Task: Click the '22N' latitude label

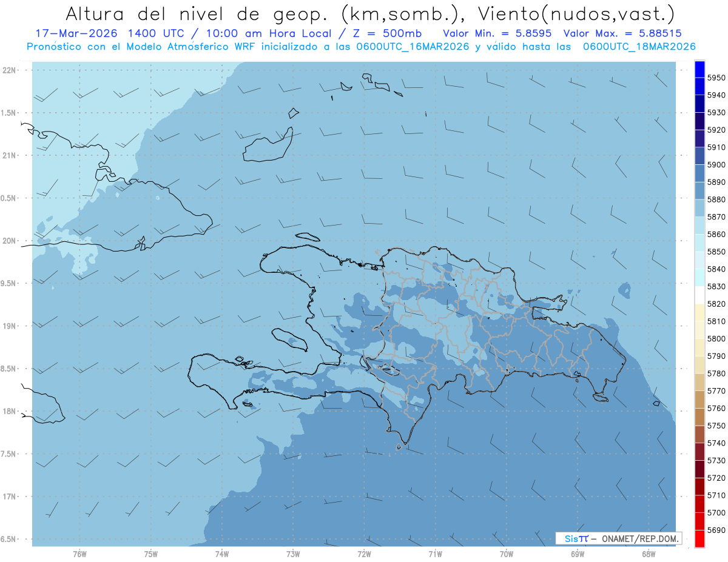Action: click(x=10, y=70)
